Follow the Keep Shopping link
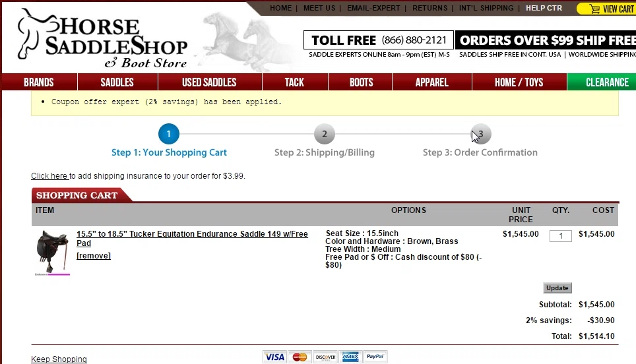This screenshot has height=364, width=636. (59, 359)
